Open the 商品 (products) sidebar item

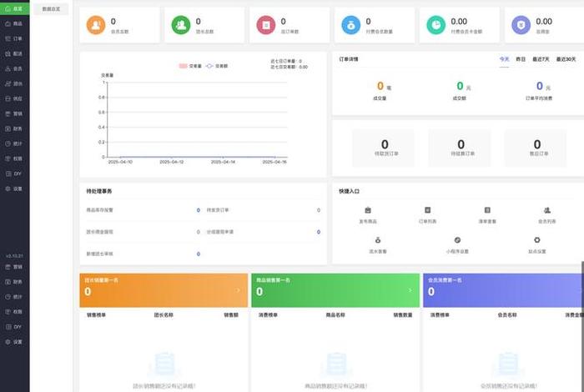(x=14, y=23)
